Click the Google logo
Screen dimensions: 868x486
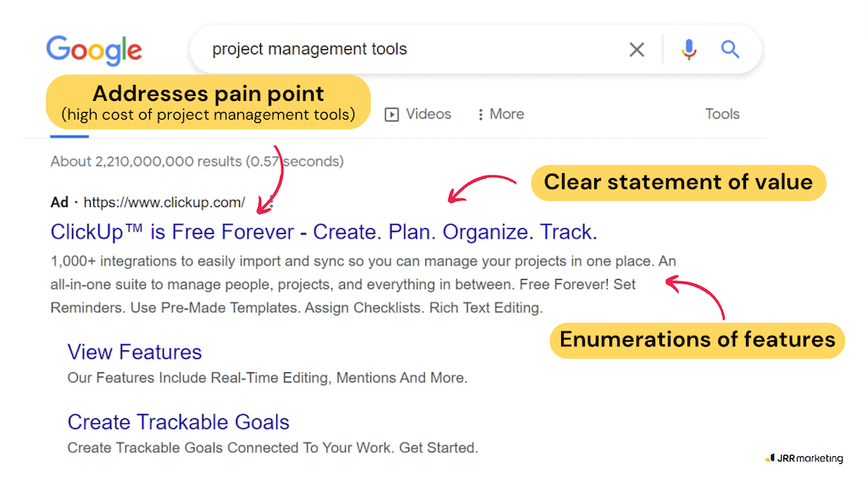click(94, 49)
